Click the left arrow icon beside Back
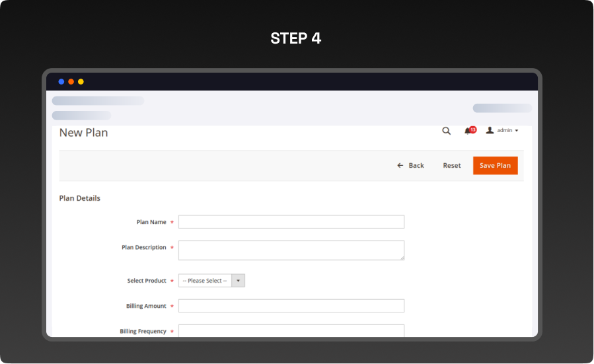This screenshot has width=594, height=364. click(x=400, y=165)
